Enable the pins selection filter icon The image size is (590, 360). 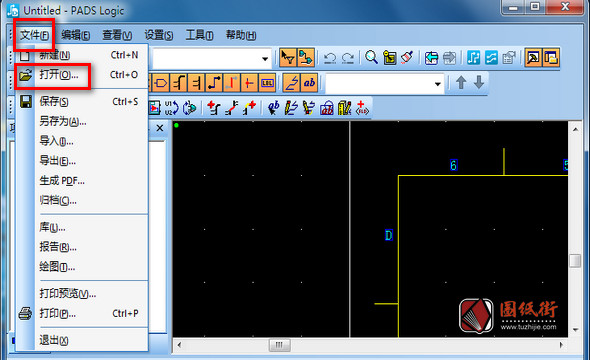coord(196,83)
